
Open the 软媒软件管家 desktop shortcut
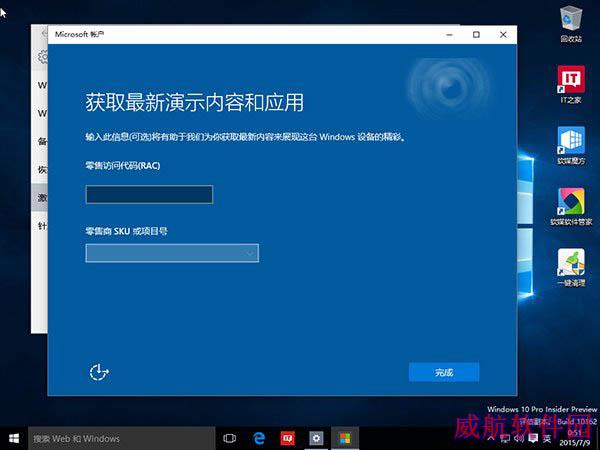[571, 207]
